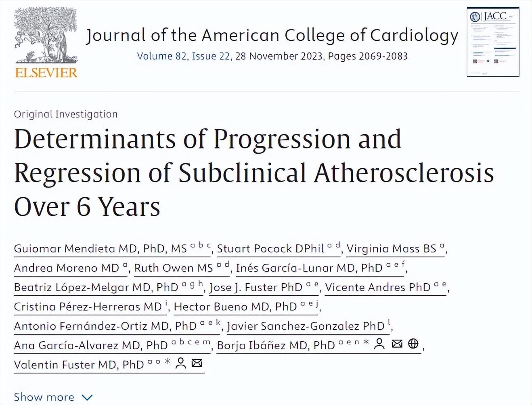Select author Virginia Mass BS
Screen dimensions: 532x405
coord(391,248)
